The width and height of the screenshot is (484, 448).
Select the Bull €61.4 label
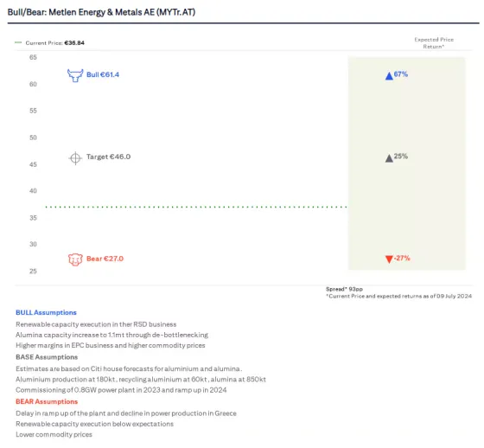pos(103,74)
